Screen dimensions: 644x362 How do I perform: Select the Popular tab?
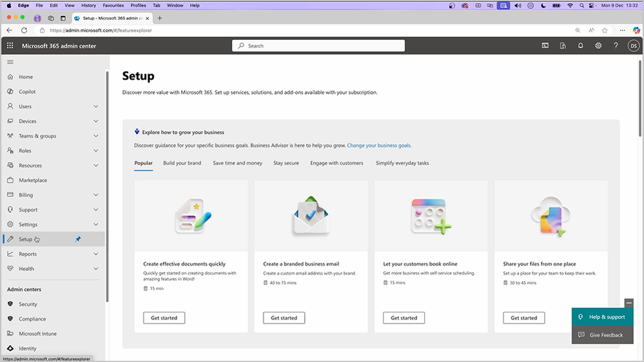click(143, 163)
